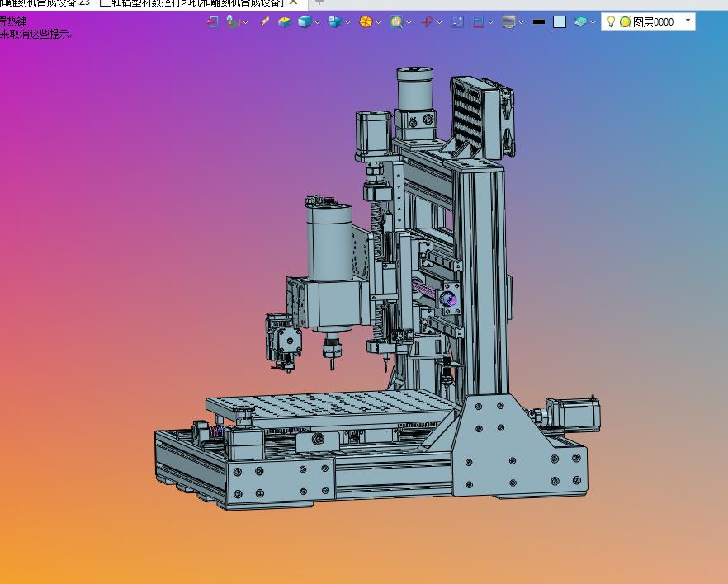
Task: Open the pick filter tool dropdown arrow
Action: point(246,22)
